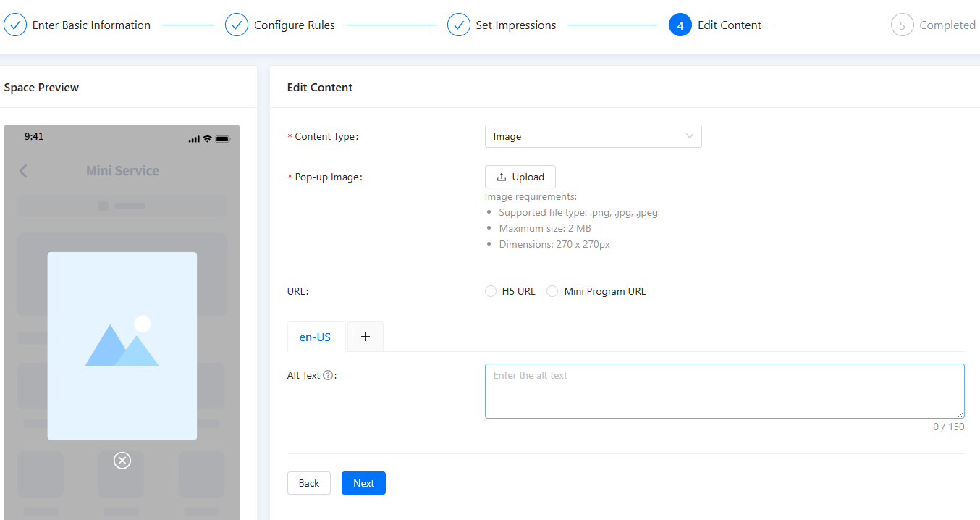Click the Configure Rules step checkmark icon
Screen dimensions: 980x520
click(x=237, y=25)
